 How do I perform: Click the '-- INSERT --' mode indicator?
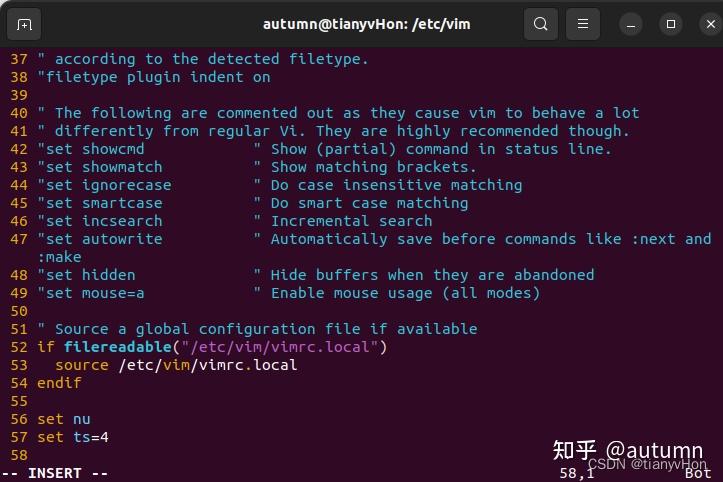point(55,473)
